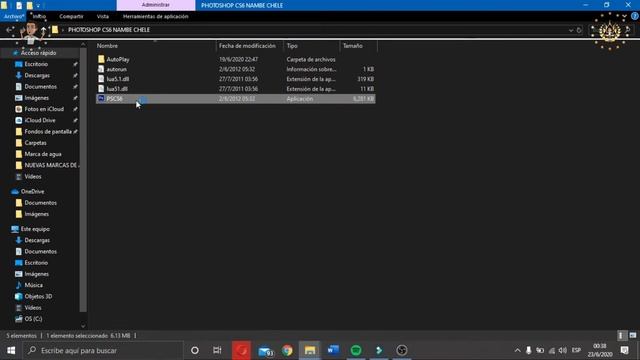This screenshot has width=640, height=360.
Task: Select the lua5.1.dll file icon
Action: pos(101,79)
